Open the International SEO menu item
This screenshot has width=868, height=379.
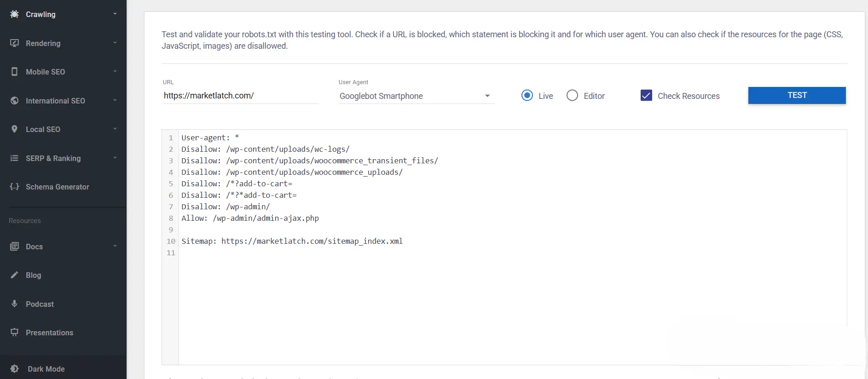pyautogui.click(x=63, y=101)
